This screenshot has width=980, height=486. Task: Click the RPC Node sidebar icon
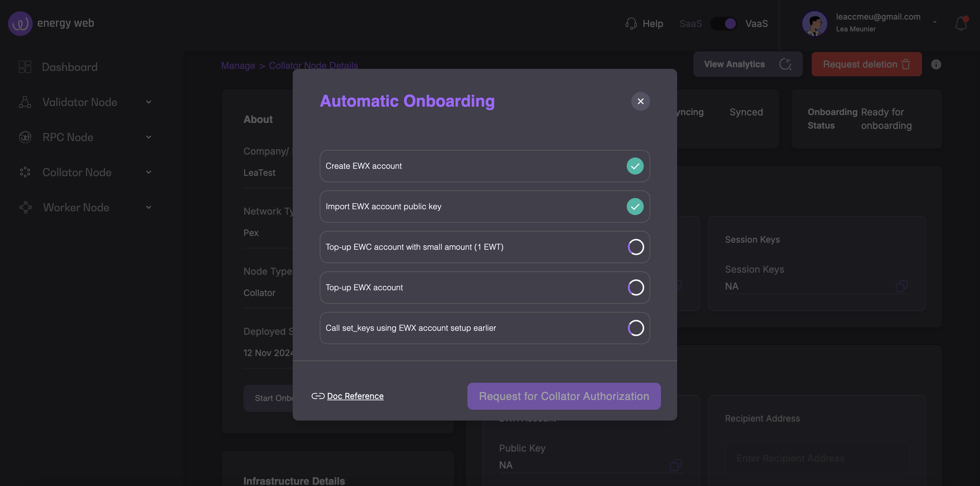(x=25, y=137)
